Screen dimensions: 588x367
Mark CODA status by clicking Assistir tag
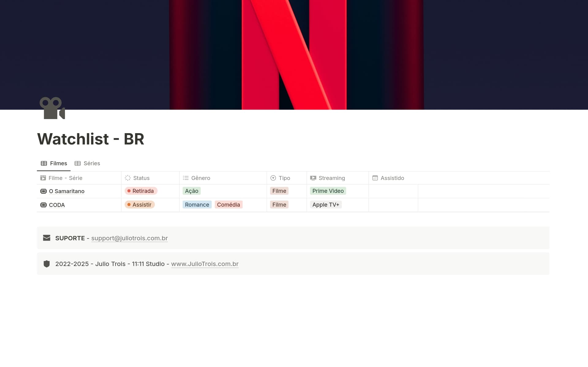(x=140, y=204)
